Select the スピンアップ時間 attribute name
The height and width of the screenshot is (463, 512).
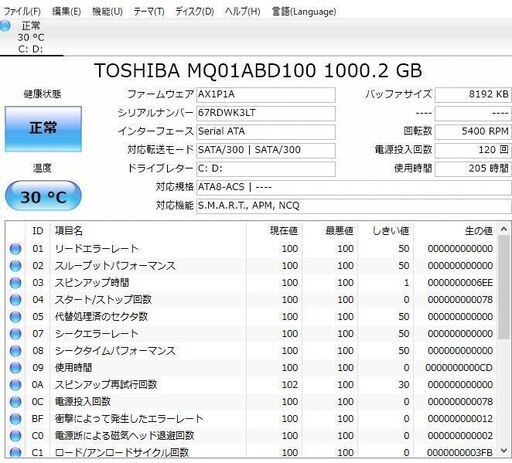[92, 283]
